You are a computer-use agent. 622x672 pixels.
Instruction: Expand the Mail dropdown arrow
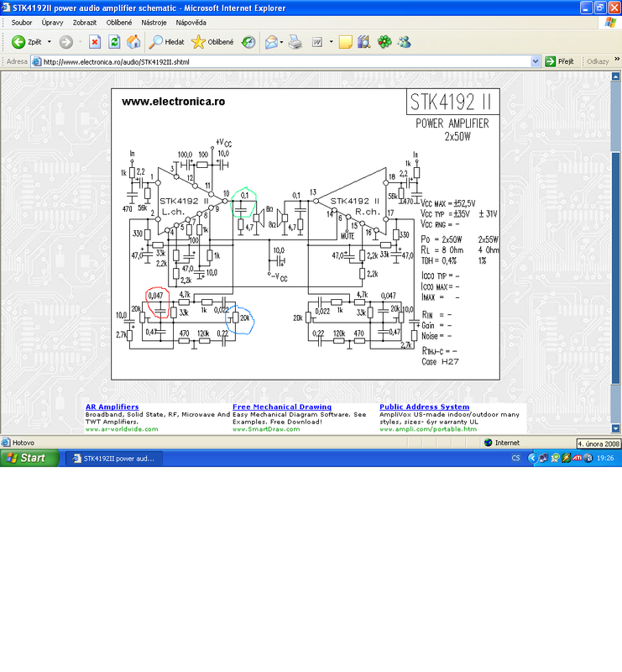[x=281, y=42]
